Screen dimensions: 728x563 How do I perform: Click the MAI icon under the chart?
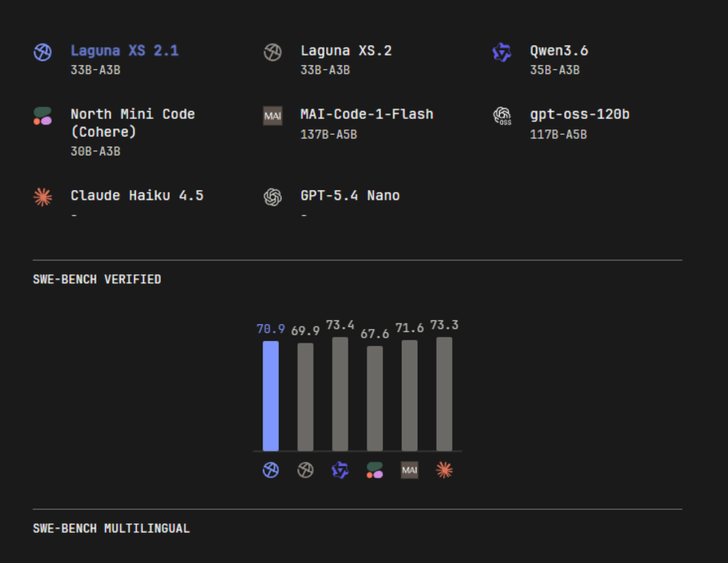409,470
